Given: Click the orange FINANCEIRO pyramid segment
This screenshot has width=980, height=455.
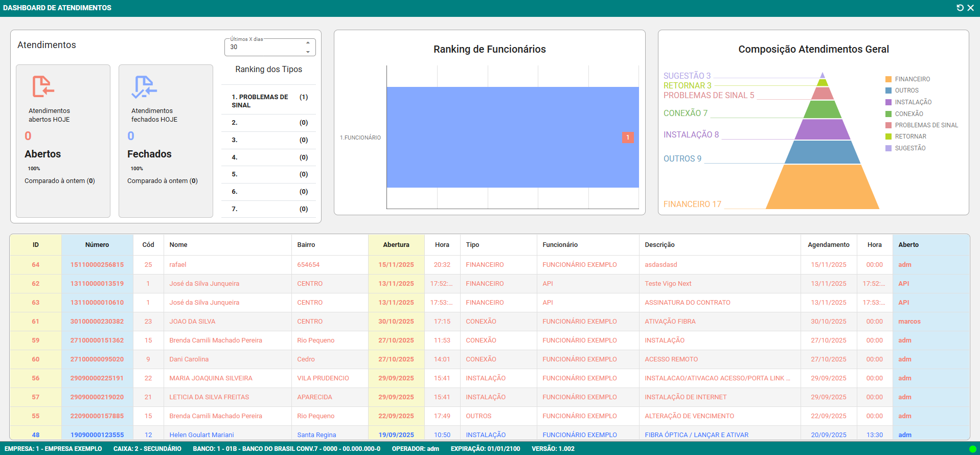Looking at the screenshot, I should 822,189.
